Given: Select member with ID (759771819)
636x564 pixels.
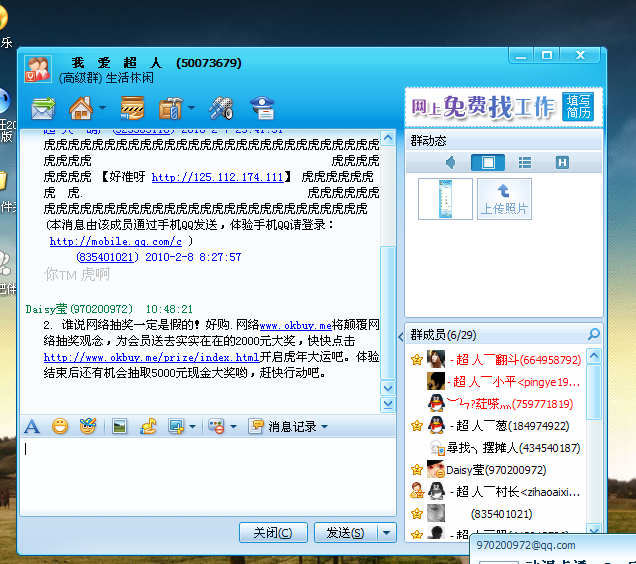Looking at the screenshot, I should pyautogui.click(x=497, y=404).
